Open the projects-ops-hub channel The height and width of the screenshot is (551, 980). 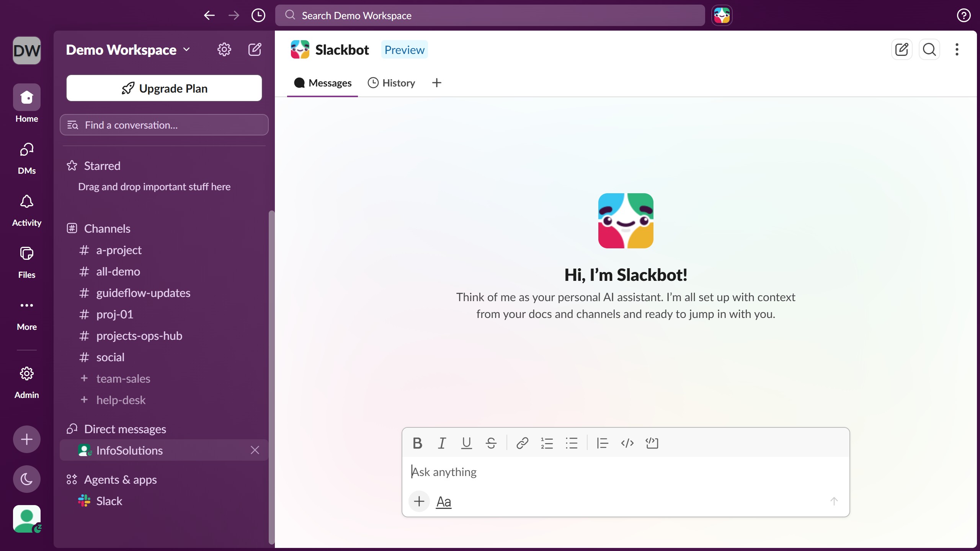pos(164,336)
